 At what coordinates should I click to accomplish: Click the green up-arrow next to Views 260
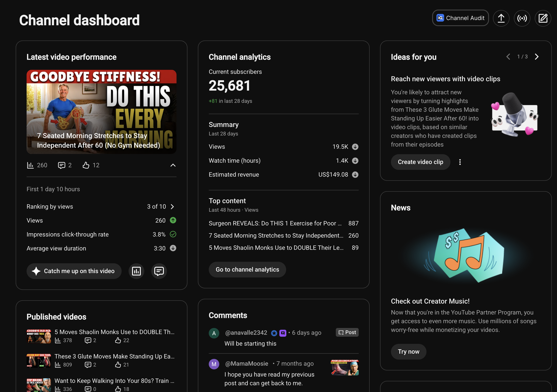173,220
